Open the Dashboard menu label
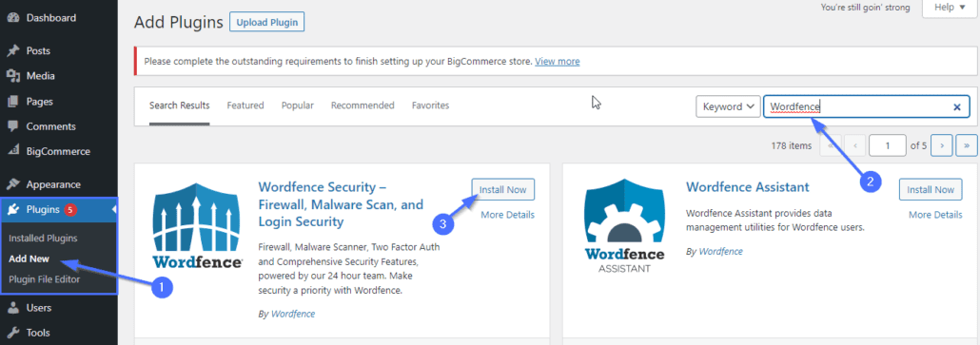980x345 pixels. pos(51,17)
